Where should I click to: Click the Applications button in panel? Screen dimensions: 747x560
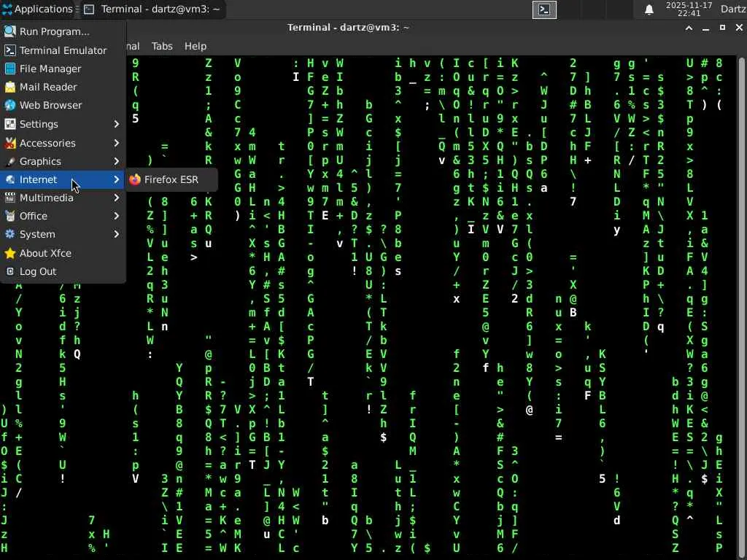coord(38,9)
